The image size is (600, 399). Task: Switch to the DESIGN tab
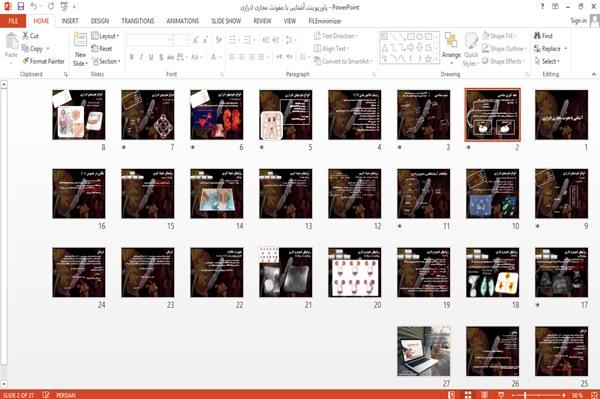click(99, 21)
